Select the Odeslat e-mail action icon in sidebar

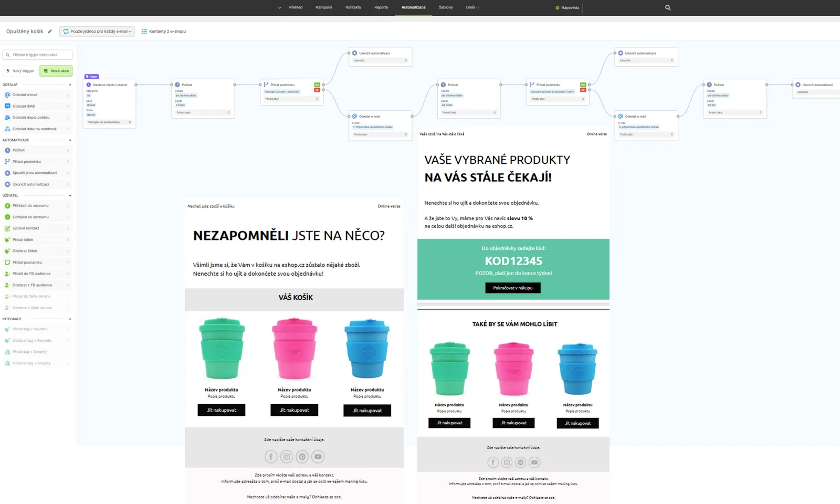pyautogui.click(x=7, y=95)
